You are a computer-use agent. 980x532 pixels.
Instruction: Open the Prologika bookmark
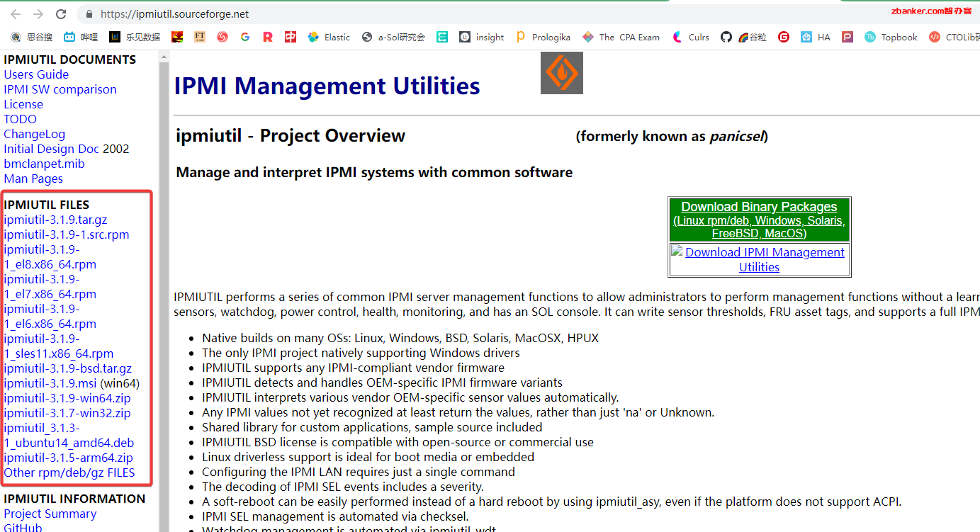[543, 37]
